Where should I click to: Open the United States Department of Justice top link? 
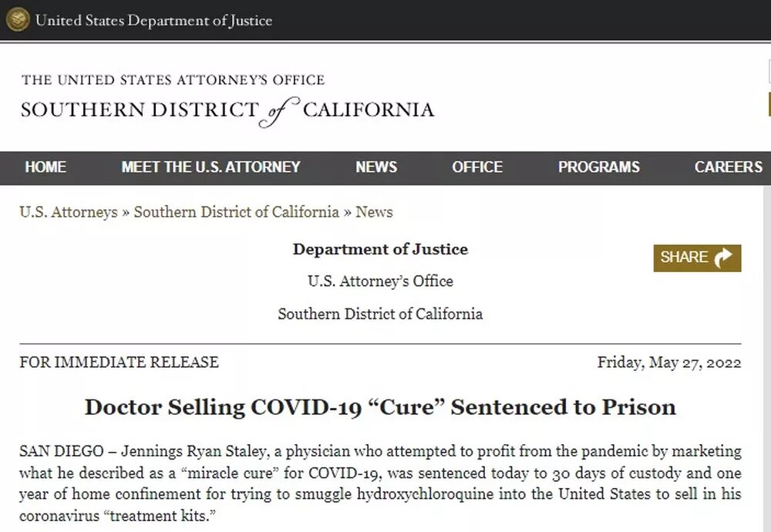pos(153,21)
